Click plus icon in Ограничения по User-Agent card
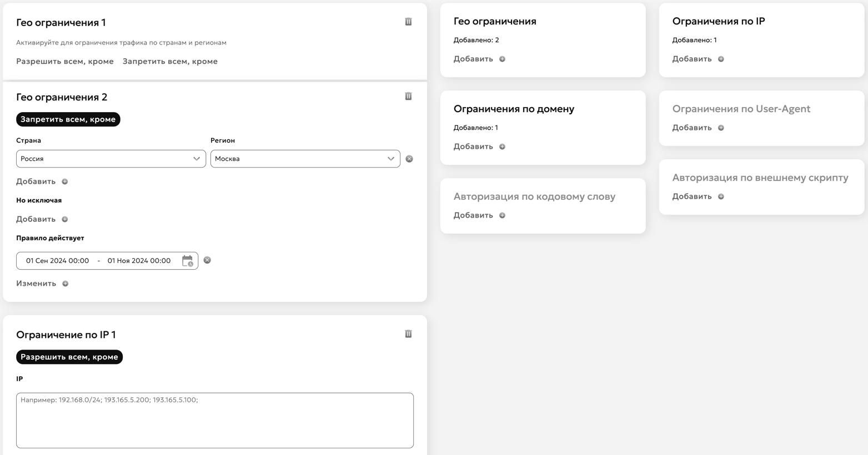Screen dimensions: 868x455 (x=721, y=128)
